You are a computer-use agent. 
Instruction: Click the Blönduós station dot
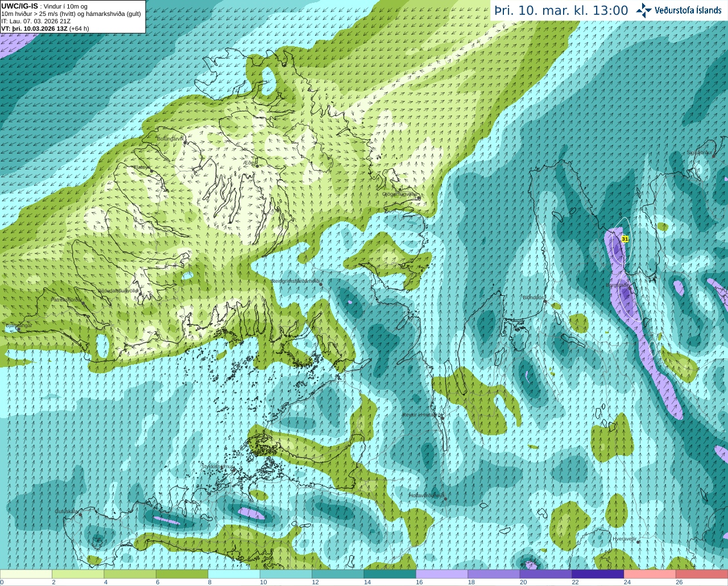coord(545,301)
